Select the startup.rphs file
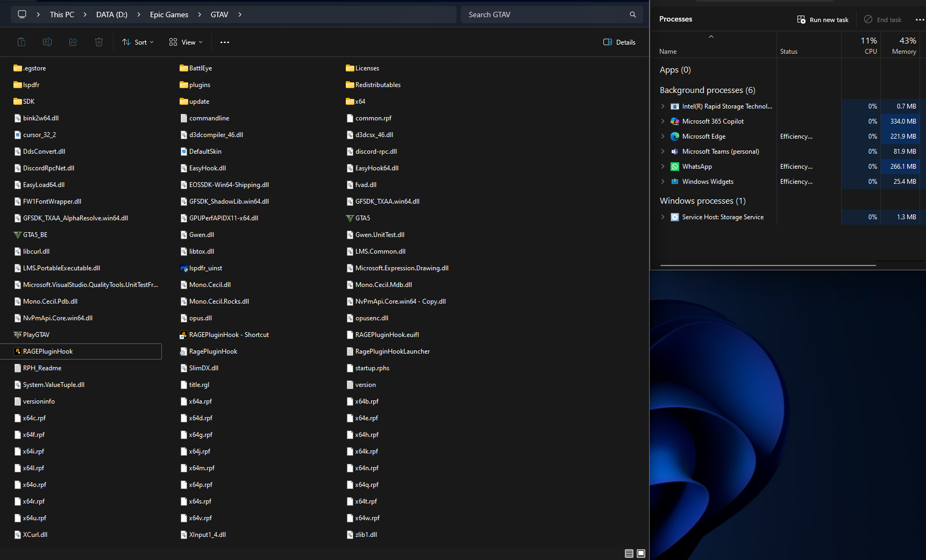Image resolution: width=926 pixels, height=560 pixels. coord(368,368)
